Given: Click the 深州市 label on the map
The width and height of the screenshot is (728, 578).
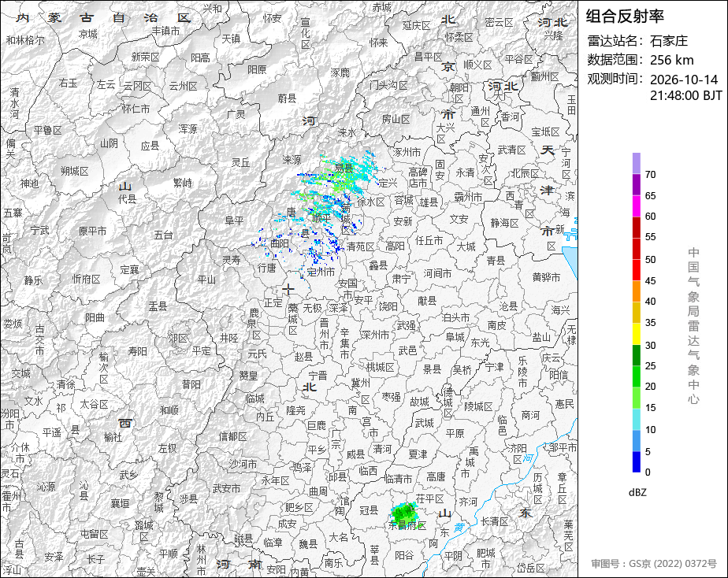Looking at the screenshot, I should click(x=375, y=335).
